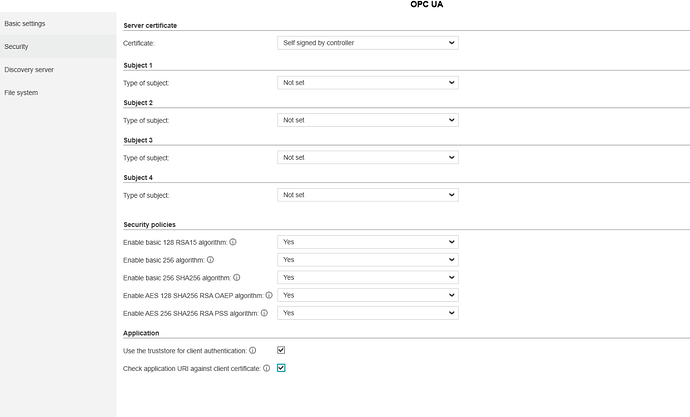Open the server Certificate dropdown
Viewport: 690px width, 417px height.
(367, 43)
